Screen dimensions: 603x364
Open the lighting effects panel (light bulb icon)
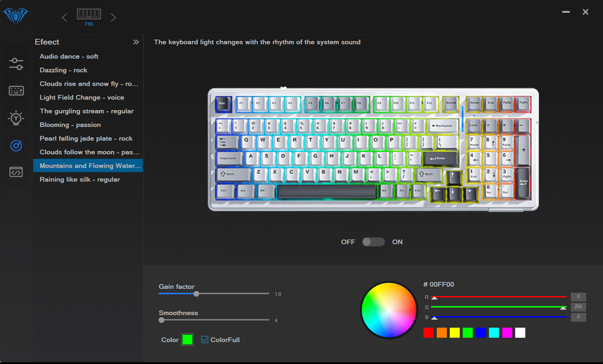coord(15,118)
